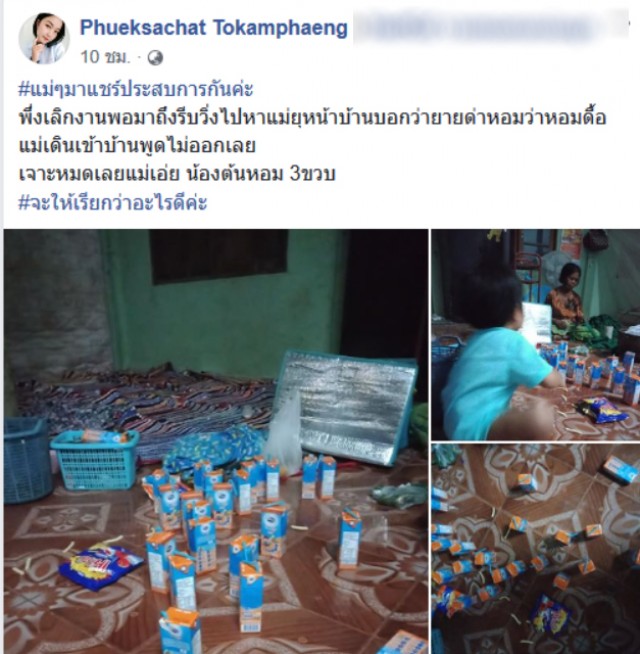Click the woman seated in top-right photo
This screenshot has height=654, width=640.
pos(566,297)
